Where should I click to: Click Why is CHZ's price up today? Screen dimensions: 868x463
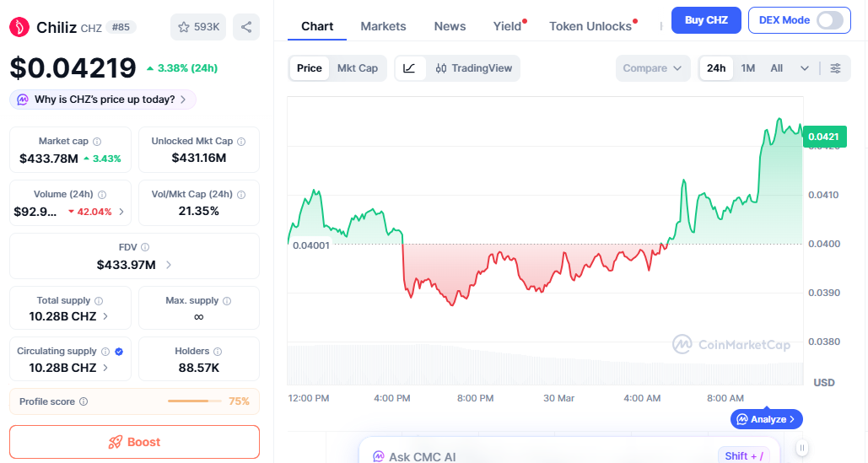pos(103,100)
